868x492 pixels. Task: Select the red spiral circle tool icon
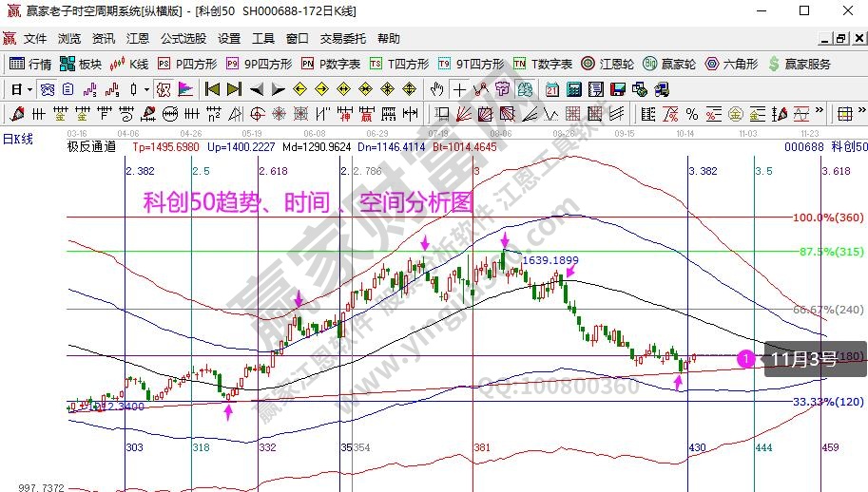coord(258,114)
